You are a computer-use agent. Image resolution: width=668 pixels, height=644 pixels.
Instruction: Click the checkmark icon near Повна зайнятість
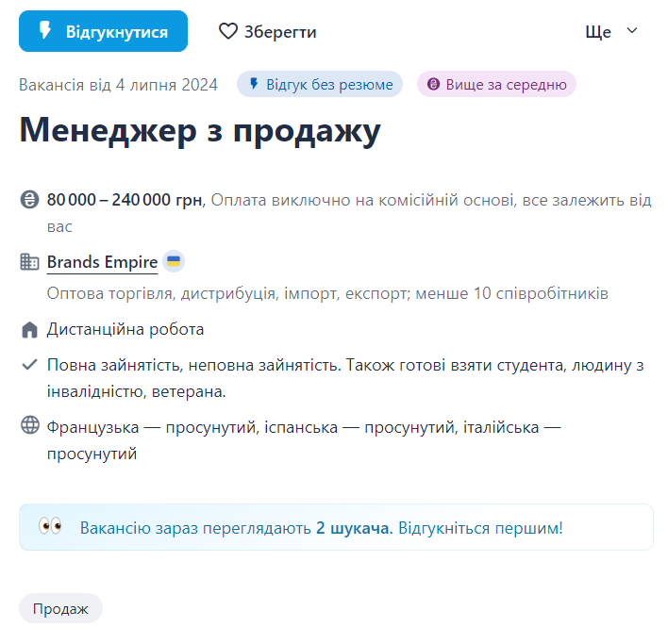[29, 365]
